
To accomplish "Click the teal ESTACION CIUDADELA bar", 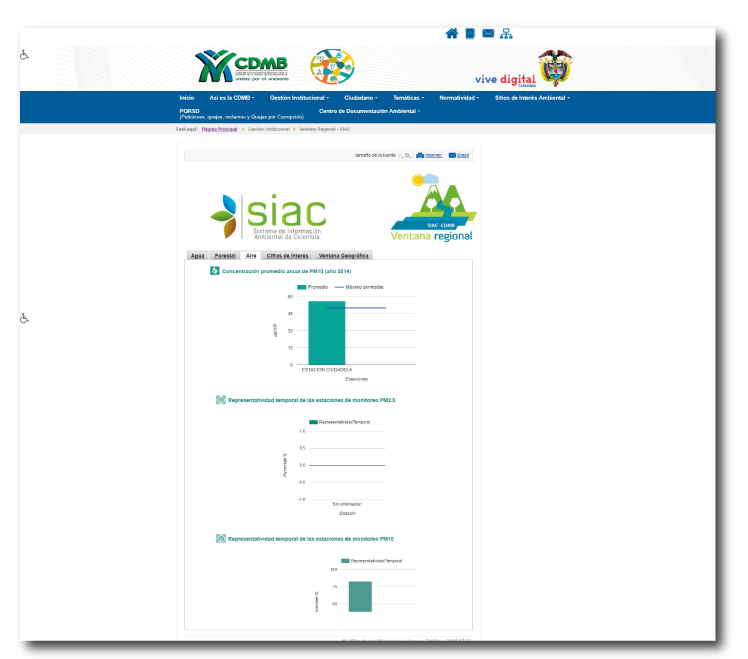I will [326, 332].
